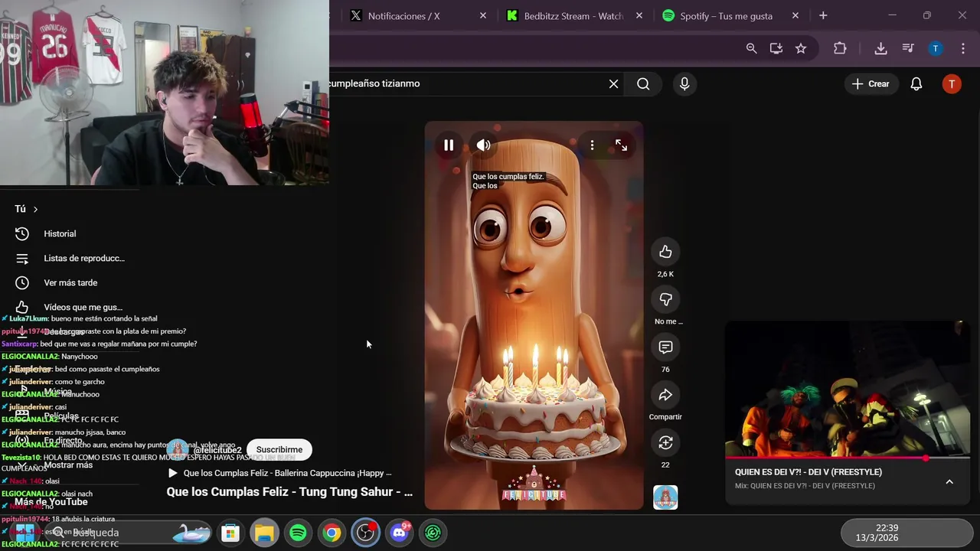Open the red T YouTube account avatar

click(x=952, y=84)
